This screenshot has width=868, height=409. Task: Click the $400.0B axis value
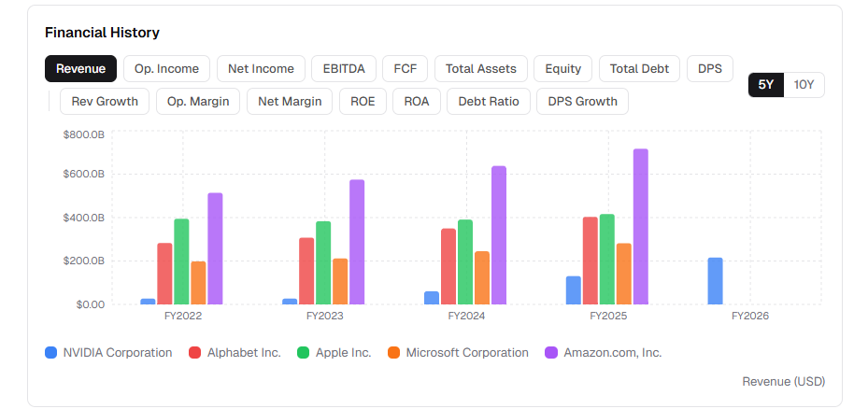pyautogui.click(x=84, y=219)
